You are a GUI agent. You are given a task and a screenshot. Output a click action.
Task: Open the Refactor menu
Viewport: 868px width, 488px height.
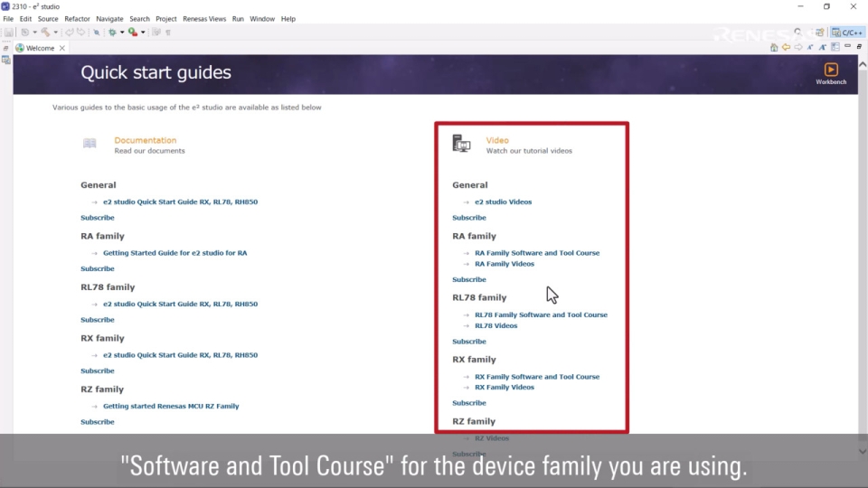[77, 19]
